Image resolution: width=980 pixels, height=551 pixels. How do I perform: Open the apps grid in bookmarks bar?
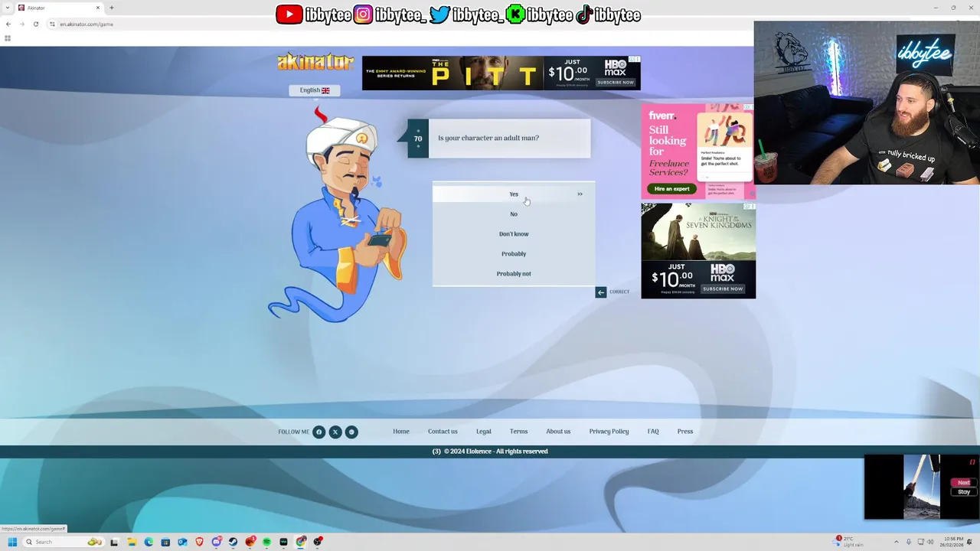point(8,37)
